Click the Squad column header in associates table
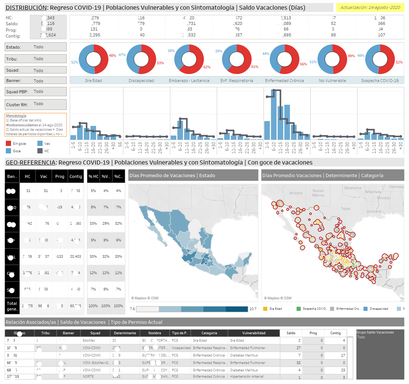The height and width of the screenshot is (384, 409). point(95,333)
